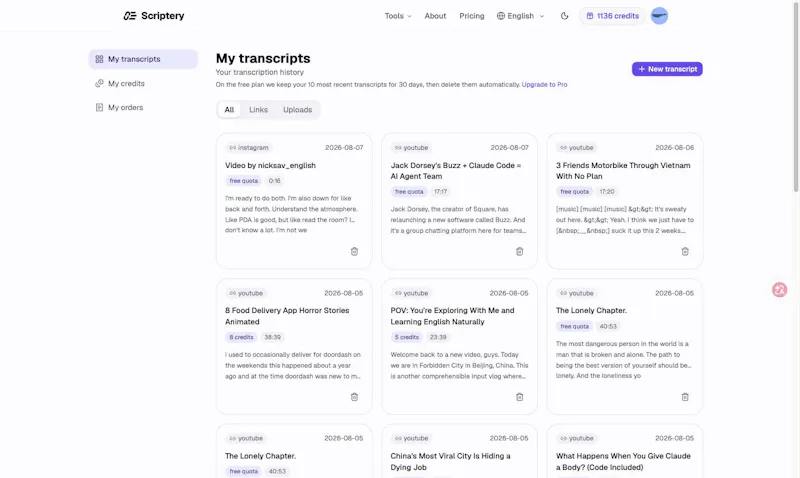The width and height of the screenshot is (800, 478).
Task: Open the Pricing page
Action: tap(471, 16)
